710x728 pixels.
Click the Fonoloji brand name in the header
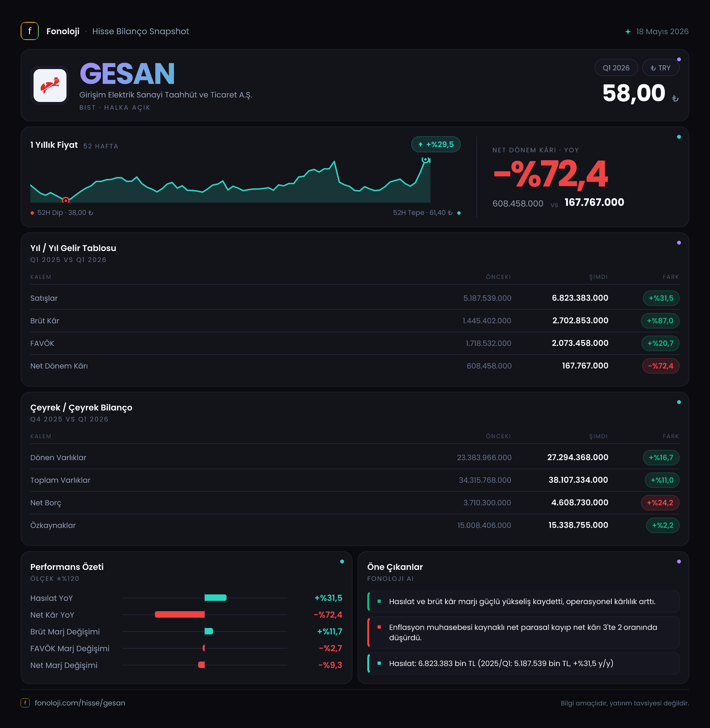[x=63, y=31]
